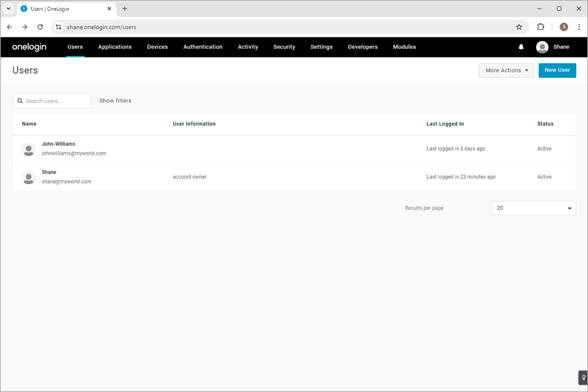The height and width of the screenshot is (392, 588).
Task: Click shane@myworld.com email
Action: (67, 182)
